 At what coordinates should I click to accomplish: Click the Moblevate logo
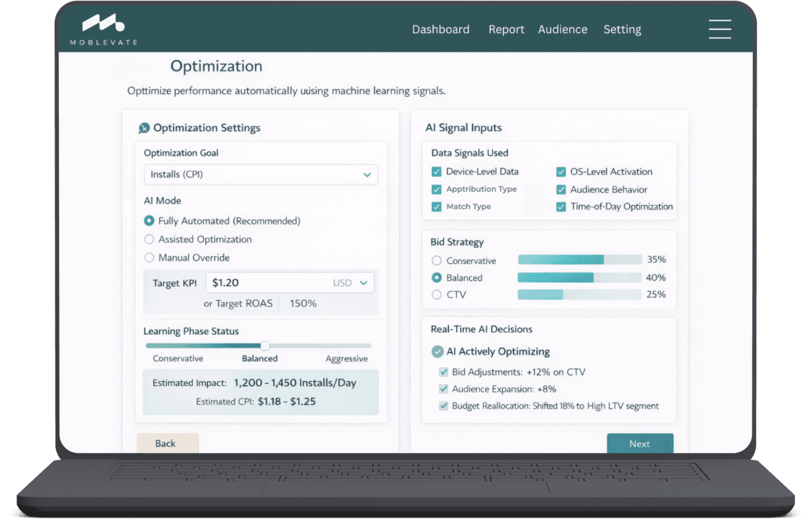tap(104, 29)
